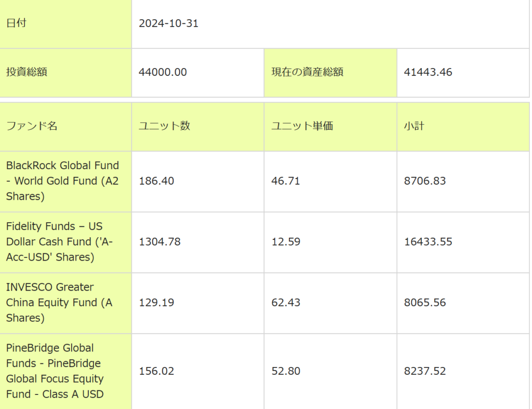Image resolution: width=532 pixels, height=409 pixels.
Task: Select INVESCO unit count 129.19
Action: tap(156, 303)
